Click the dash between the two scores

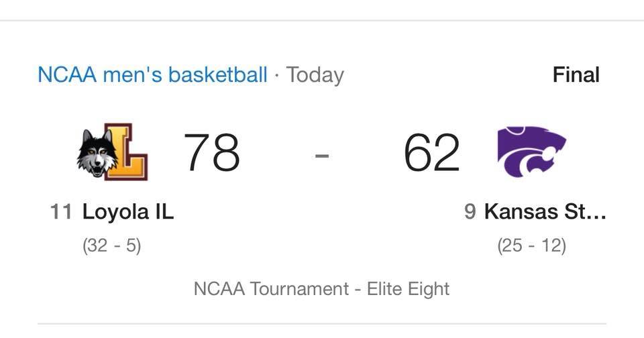(322, 154)
